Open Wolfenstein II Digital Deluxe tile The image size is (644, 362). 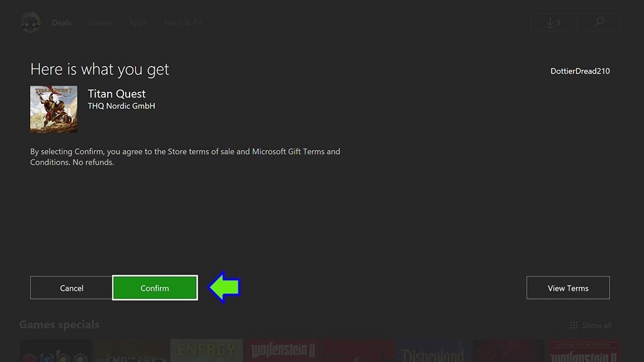click(x=584, y=351)
